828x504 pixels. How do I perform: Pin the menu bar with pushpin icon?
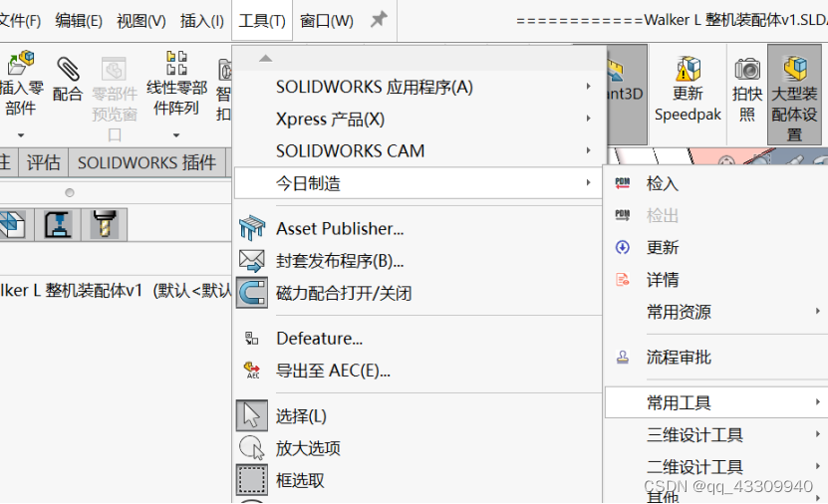pyautogui.click(x=379, y=20)
